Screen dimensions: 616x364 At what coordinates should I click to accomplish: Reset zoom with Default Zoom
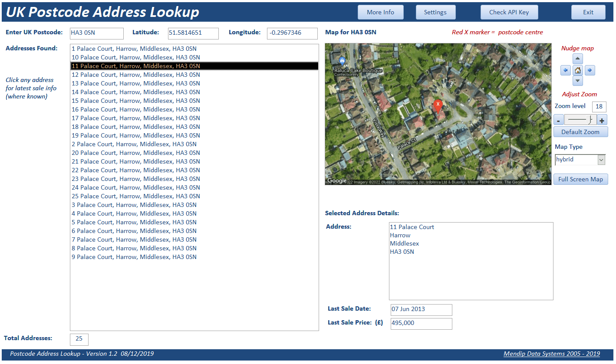[580, 131]
